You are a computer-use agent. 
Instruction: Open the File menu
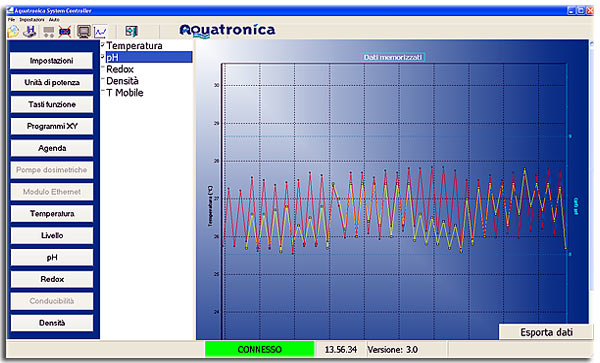click(11, 20)
